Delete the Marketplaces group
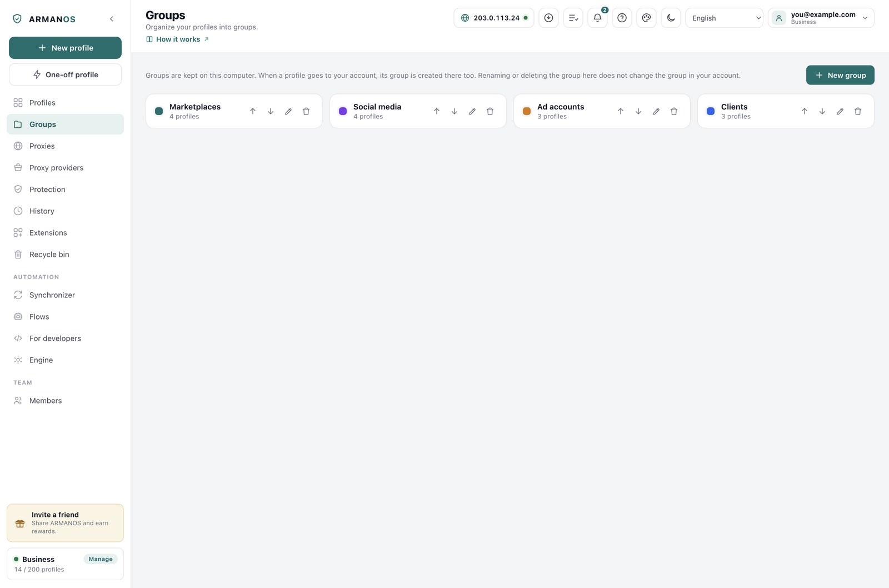The width and height of the screenshot is (889, 588). (306, 111)
